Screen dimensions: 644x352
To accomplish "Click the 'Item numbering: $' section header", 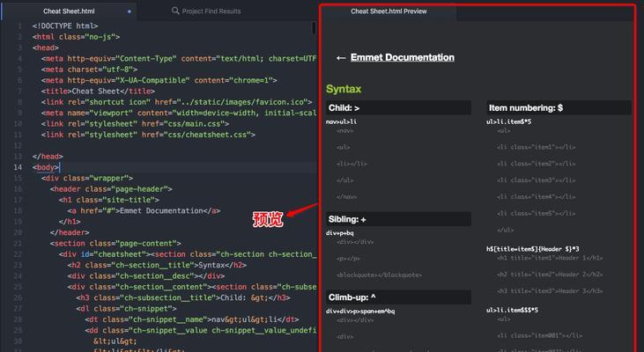I will [x=559, y=108].
